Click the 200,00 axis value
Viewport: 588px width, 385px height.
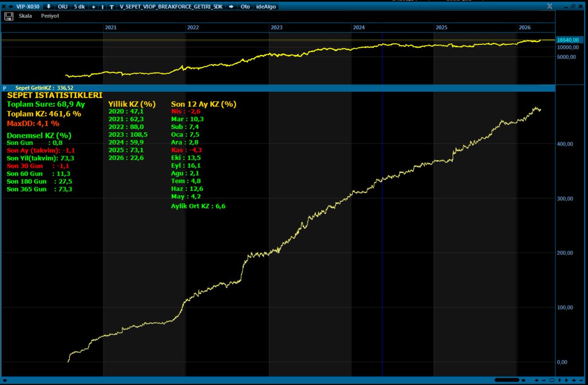coord(565,253)
